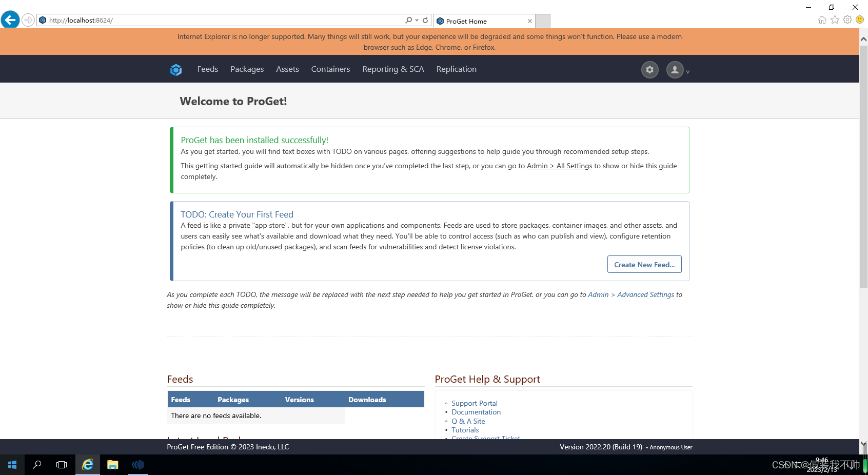The width and height of the screenshot is (868, 475).
Task: Open the Q & A Site link
Action: click(468, 421)
